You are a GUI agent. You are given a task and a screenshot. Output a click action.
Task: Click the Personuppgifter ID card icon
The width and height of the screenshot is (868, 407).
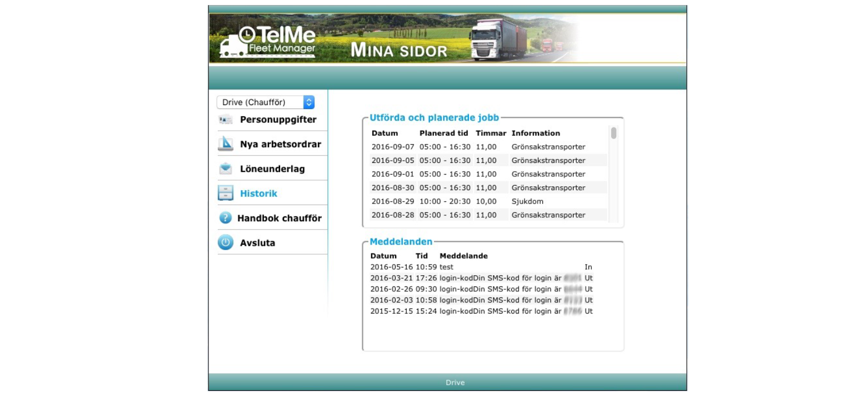click(226, 120)
